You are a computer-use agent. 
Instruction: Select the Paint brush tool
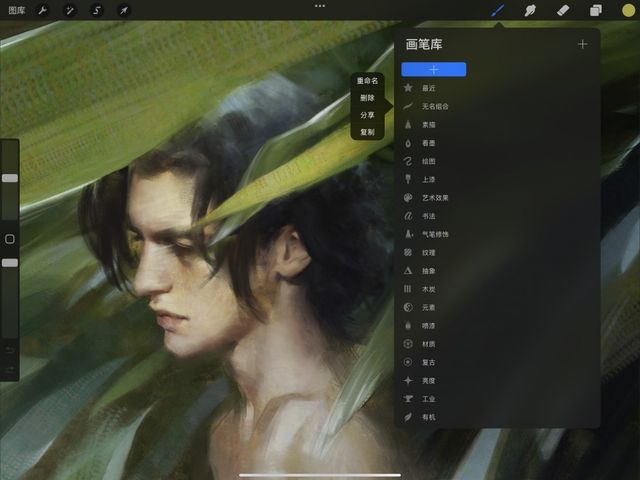pos(498,10)
